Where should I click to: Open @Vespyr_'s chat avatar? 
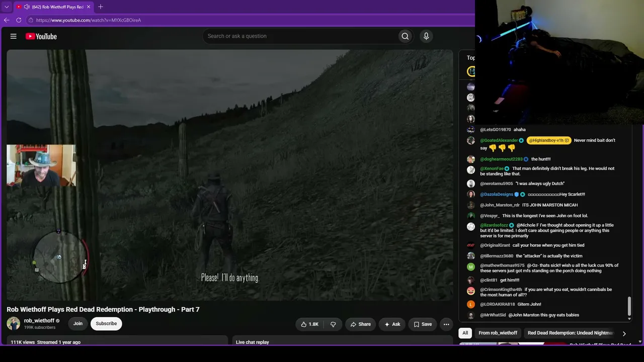tap(471, 216)
